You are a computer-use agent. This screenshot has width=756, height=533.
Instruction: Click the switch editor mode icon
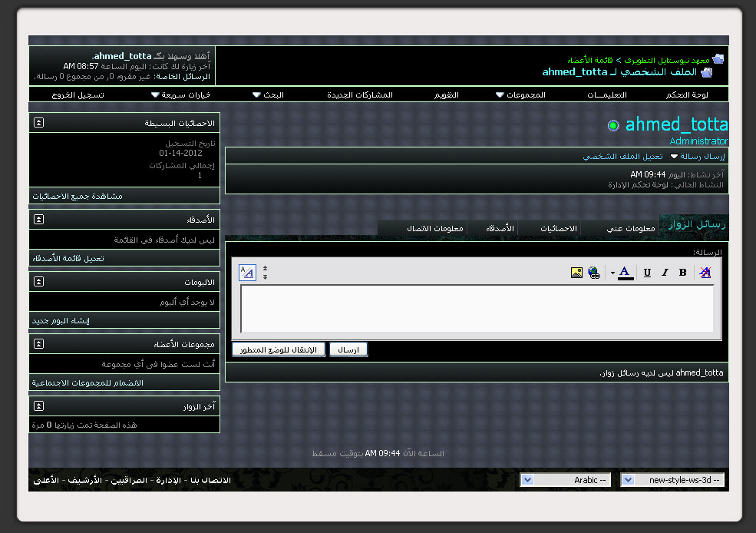click(247, 273)
